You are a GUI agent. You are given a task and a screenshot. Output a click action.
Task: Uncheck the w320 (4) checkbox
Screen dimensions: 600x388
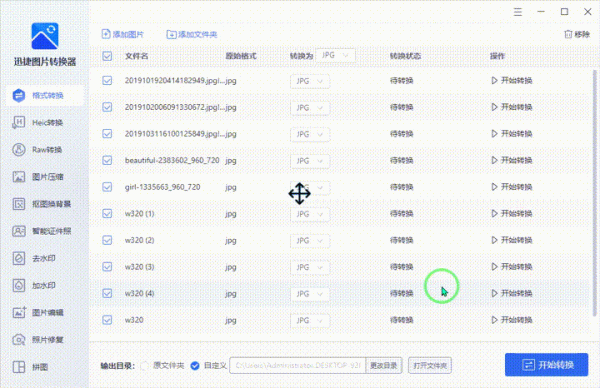(x=107, y=293)
